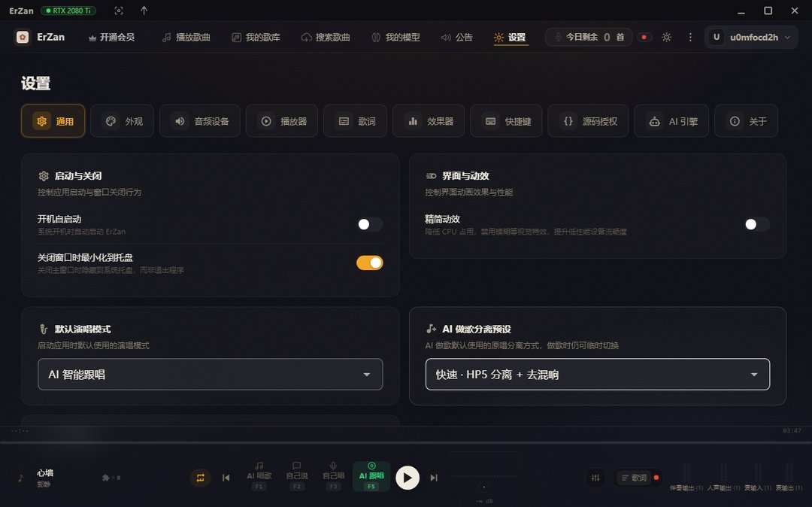The width and height of the screenshot is (812, 507).
Task: Open 我的模型 page
Action: [x=395, y=38]
